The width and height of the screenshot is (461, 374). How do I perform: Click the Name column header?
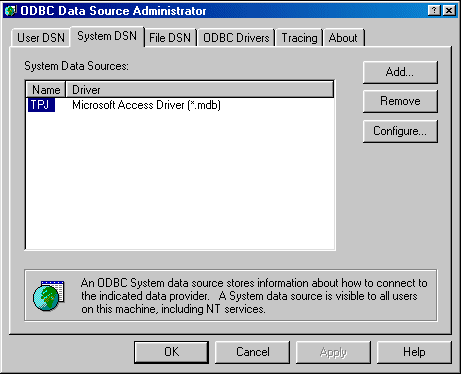tap(46, 90)
